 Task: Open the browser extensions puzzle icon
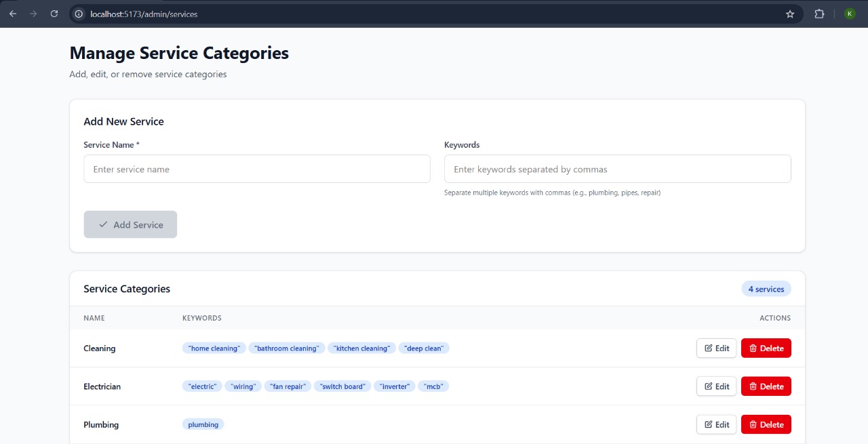pyautogui.click(x=819, y=14)
